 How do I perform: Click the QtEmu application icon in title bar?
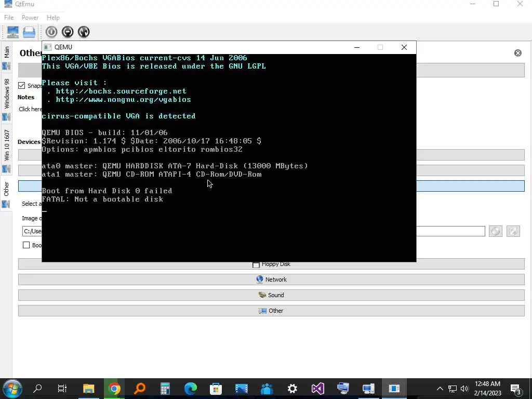coord(7,4)
